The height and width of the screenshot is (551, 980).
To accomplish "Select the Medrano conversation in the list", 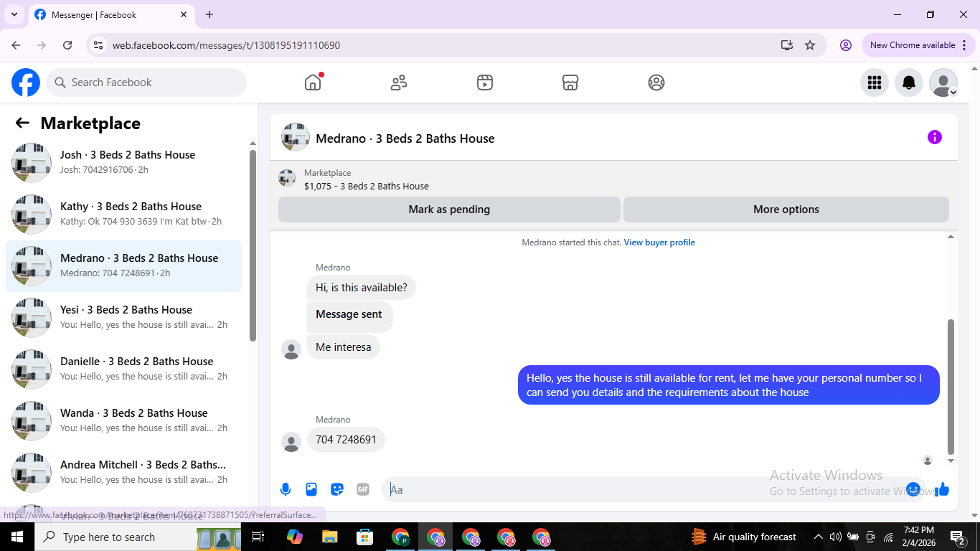I will coord(123,266).
